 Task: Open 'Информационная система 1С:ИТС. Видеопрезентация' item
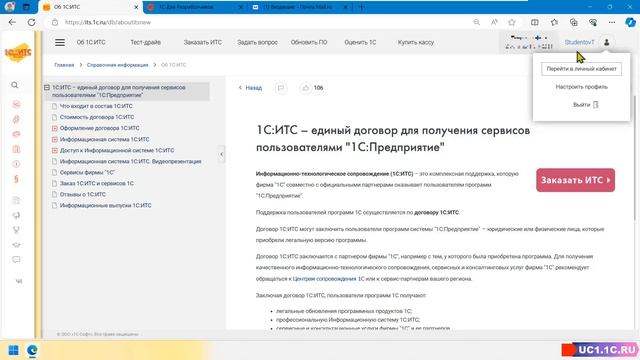pyautogui.click(x=131, y=161)
